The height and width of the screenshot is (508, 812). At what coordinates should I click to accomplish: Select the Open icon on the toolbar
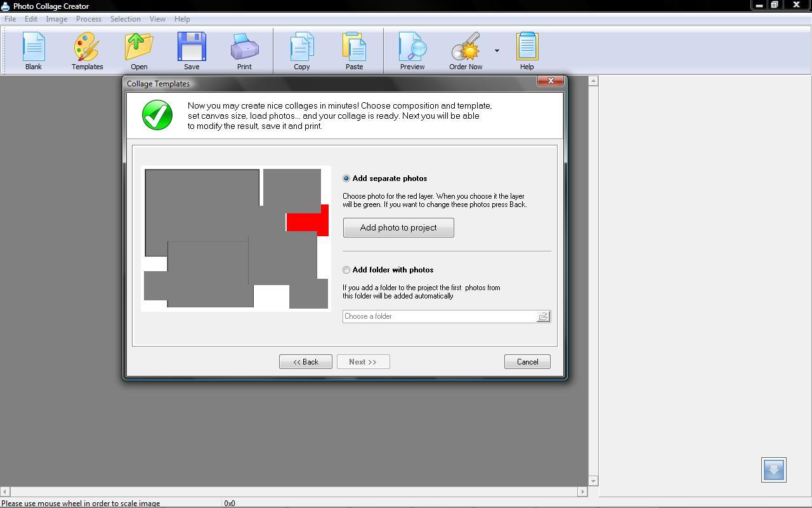[138, 50]
